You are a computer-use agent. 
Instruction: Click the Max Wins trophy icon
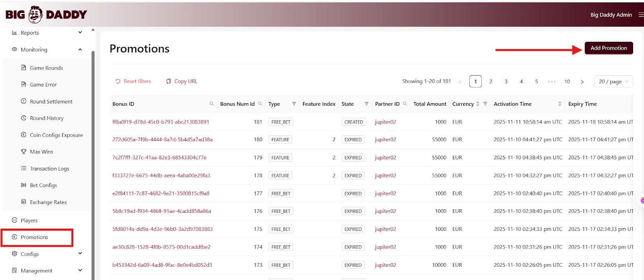click(x=24, y=151)
